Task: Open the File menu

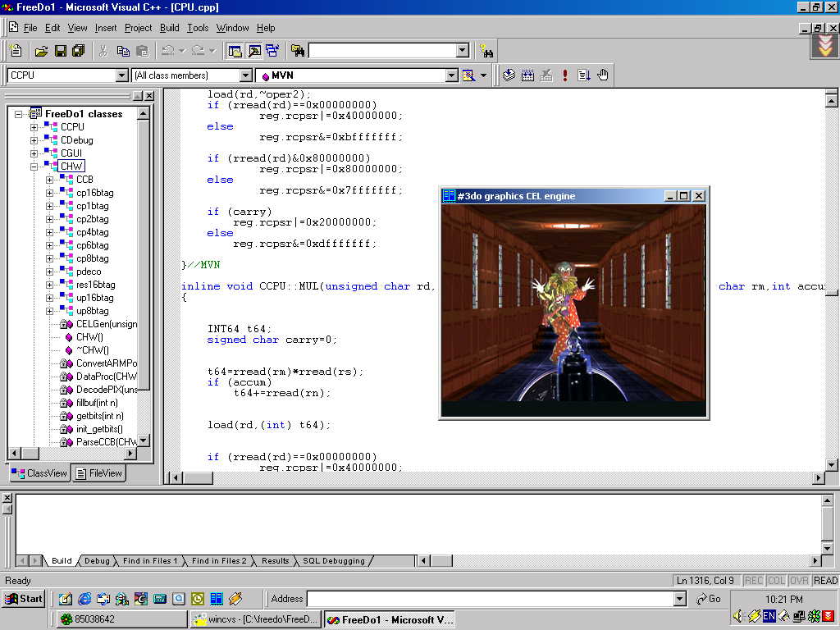Action: (x=30, y=28)
